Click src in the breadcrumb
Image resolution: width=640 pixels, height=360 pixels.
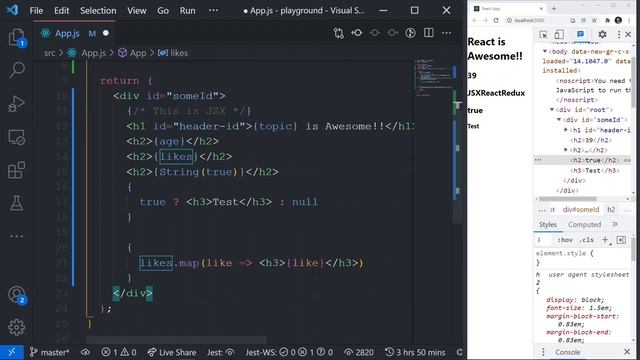click(x=49, y=53)
